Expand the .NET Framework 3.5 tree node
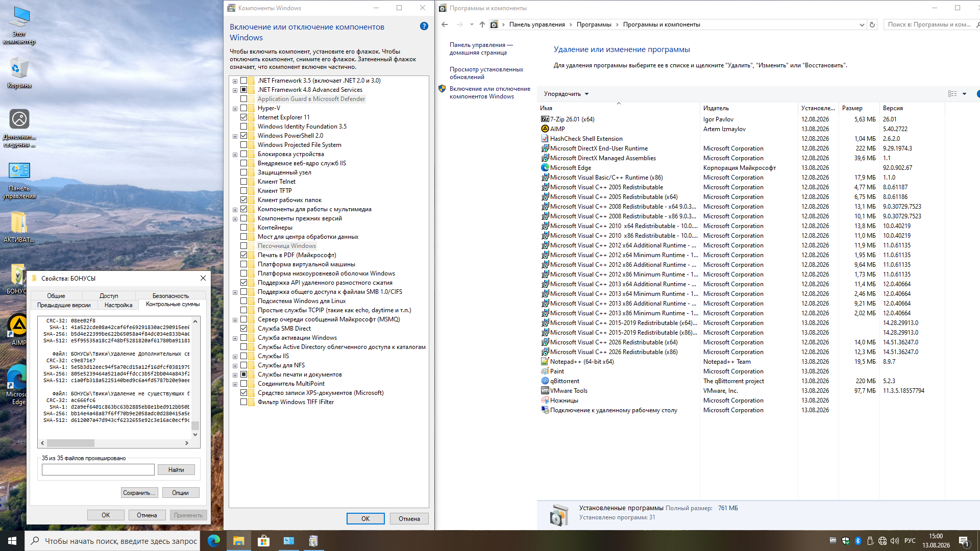980x551 pixels. click(235, 81)
